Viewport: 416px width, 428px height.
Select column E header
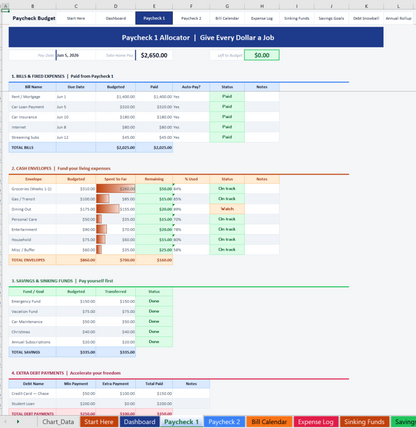point(154,6)
